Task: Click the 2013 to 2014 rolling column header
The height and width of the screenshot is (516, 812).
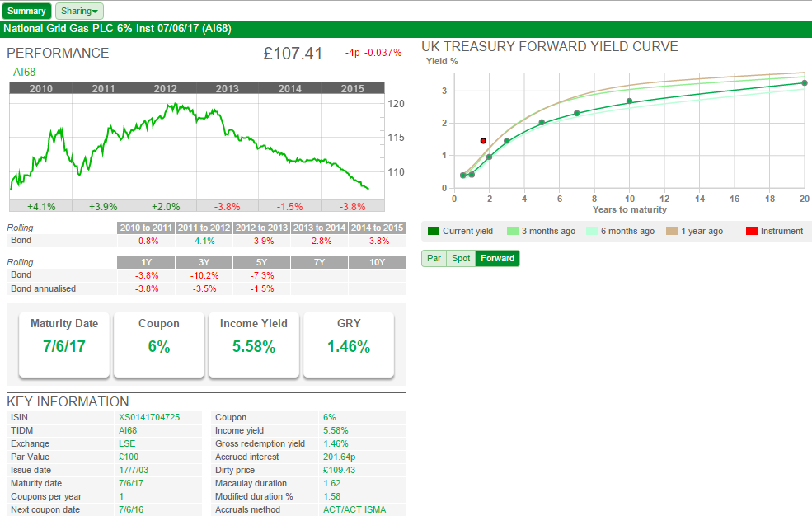Action: pyautogui.click(x=320, y=228)
